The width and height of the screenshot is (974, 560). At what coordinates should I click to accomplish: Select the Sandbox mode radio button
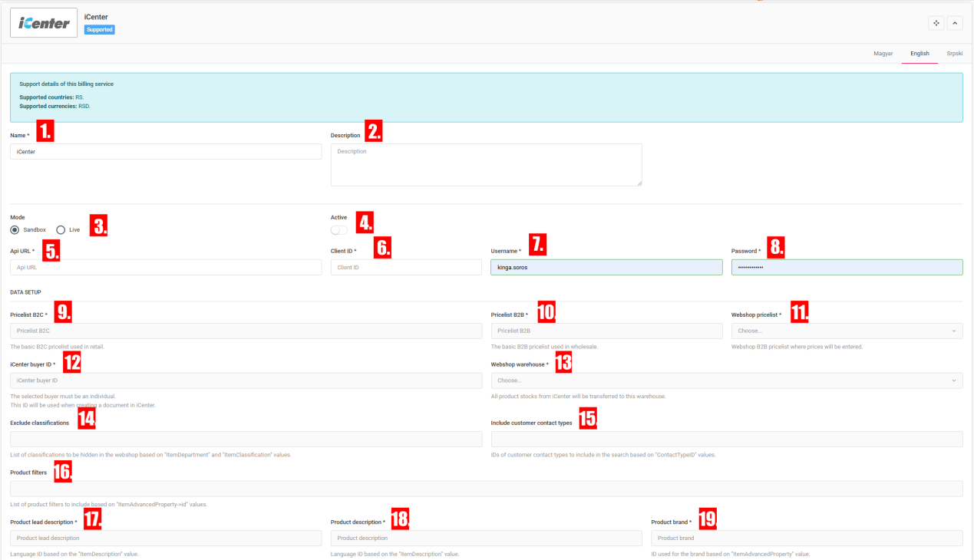[x=15, y=229]
